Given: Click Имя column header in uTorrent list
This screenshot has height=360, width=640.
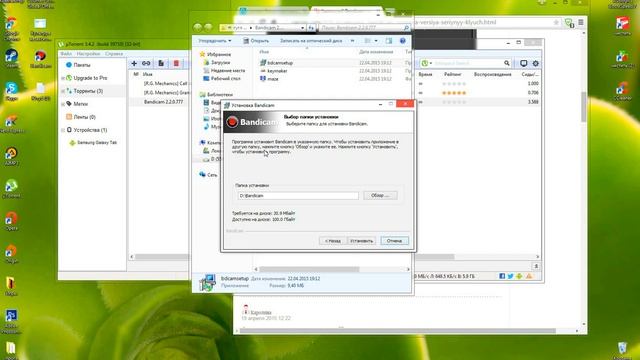Looking at the screenshot, I should (148, 74).
